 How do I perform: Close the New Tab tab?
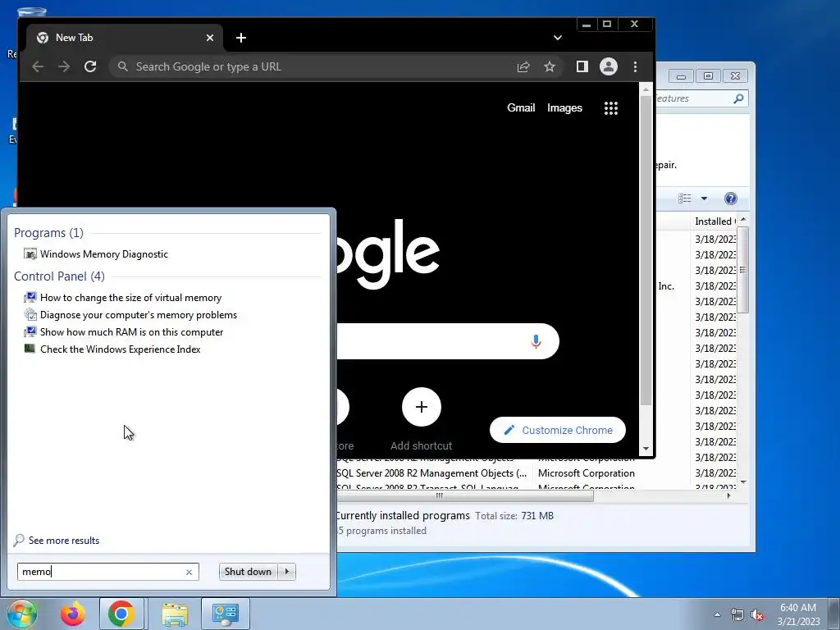point(210,38)
